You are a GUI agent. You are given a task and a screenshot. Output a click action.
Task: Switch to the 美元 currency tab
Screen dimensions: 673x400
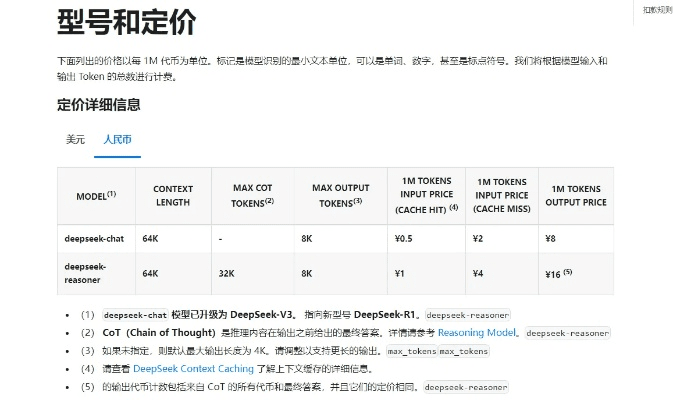(75, 139)
